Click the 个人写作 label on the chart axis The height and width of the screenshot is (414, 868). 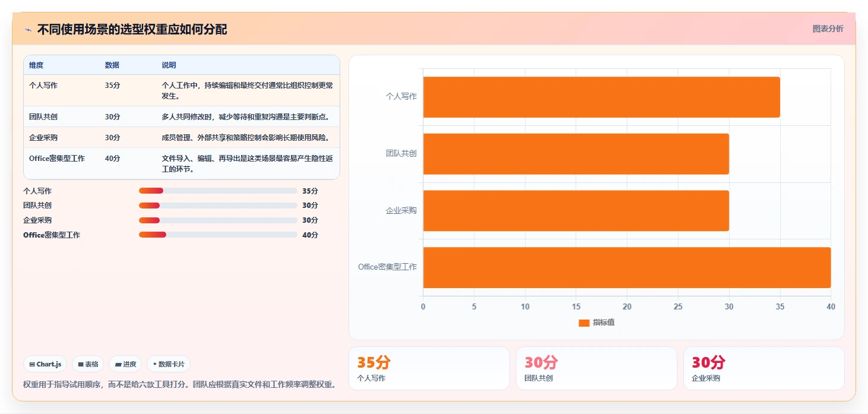click(x=401, y=96)
